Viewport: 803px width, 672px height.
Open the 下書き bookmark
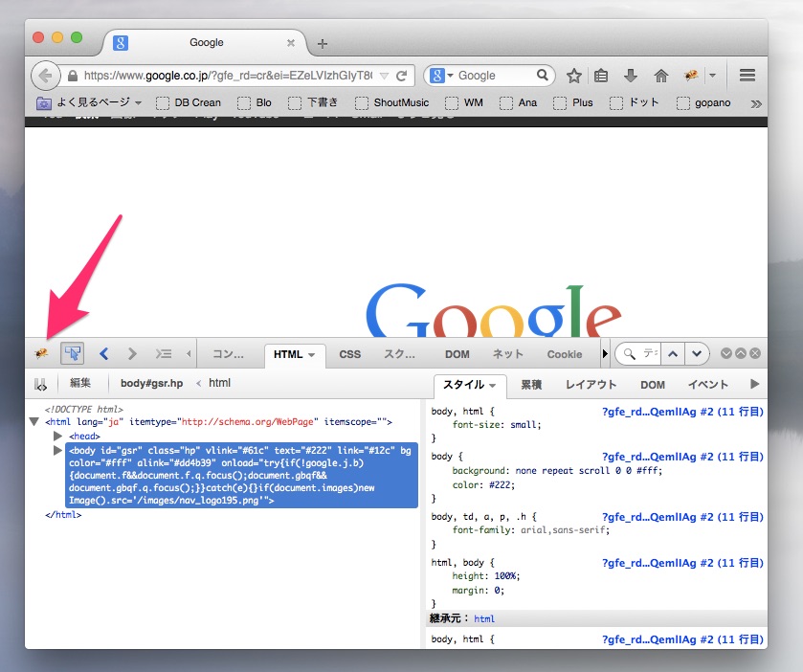click(x=313, y=103)
